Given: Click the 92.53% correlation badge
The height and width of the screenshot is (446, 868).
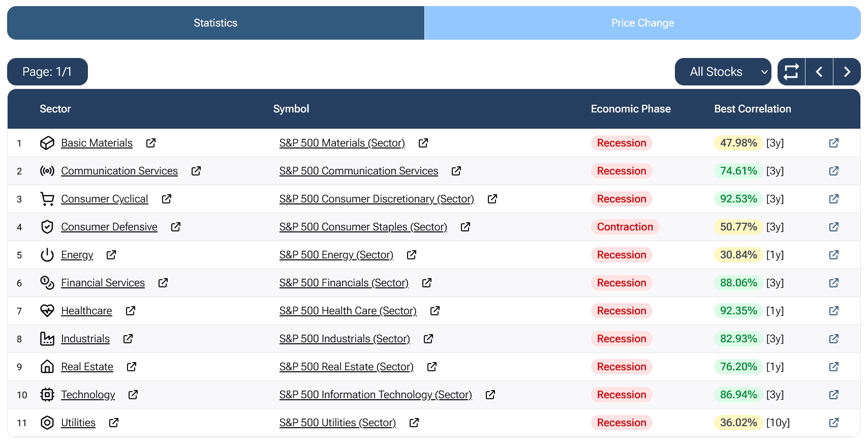Looking at the screenshot, I should 738,199.
